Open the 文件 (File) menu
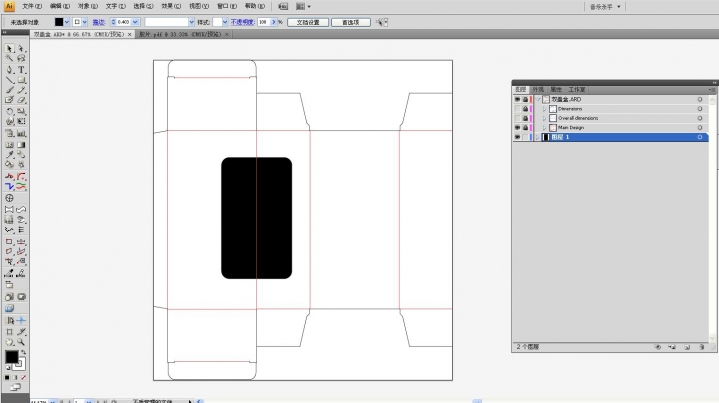 [33, 6]
